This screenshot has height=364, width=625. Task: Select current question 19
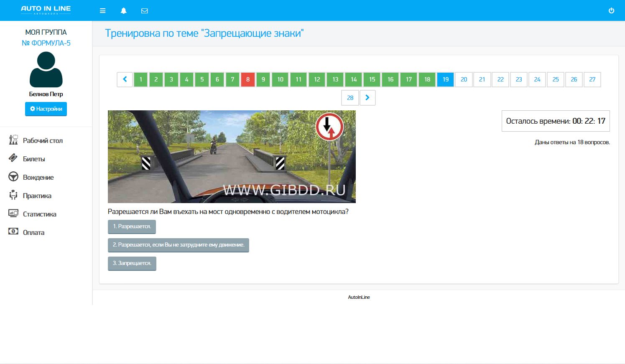coord(446,79)
